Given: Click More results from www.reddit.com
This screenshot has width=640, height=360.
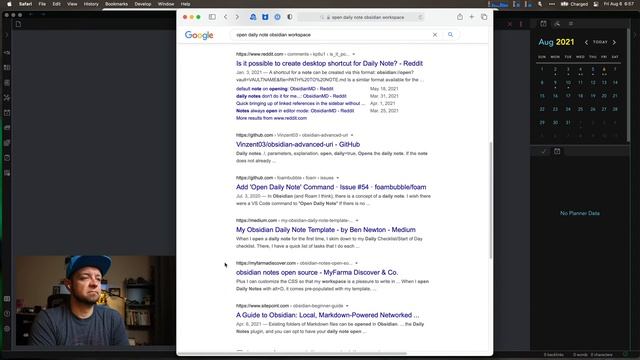Looking at the screenshot, I should 271,118.
